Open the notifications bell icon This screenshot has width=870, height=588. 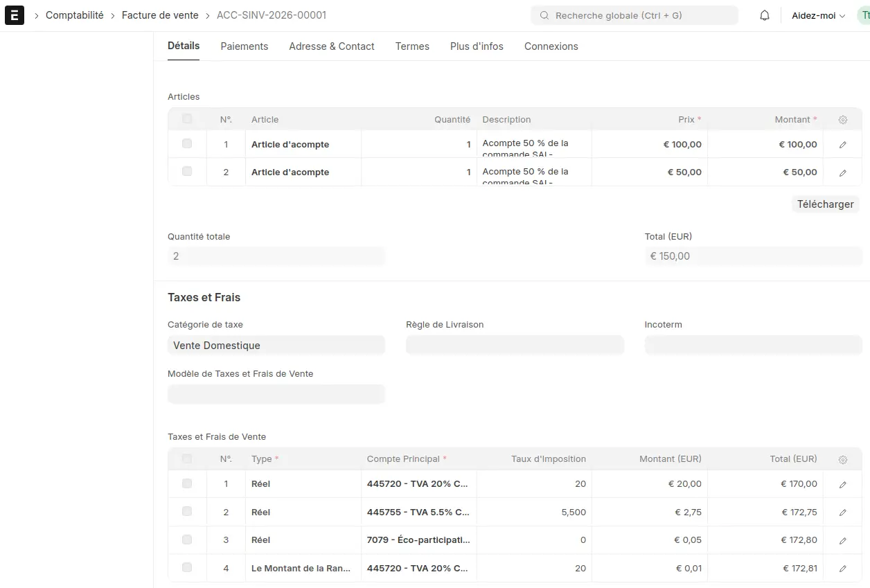click(765, 15)
